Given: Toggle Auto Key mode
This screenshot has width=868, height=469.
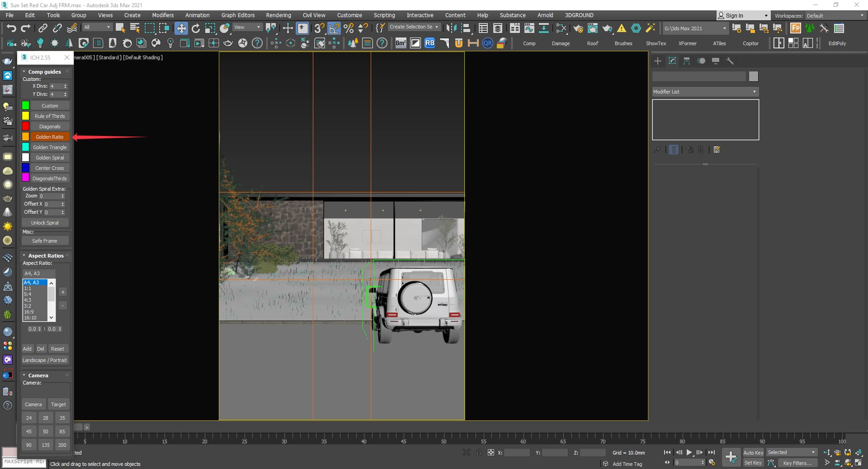Looking at the screenshot, I should click(753, 452).
